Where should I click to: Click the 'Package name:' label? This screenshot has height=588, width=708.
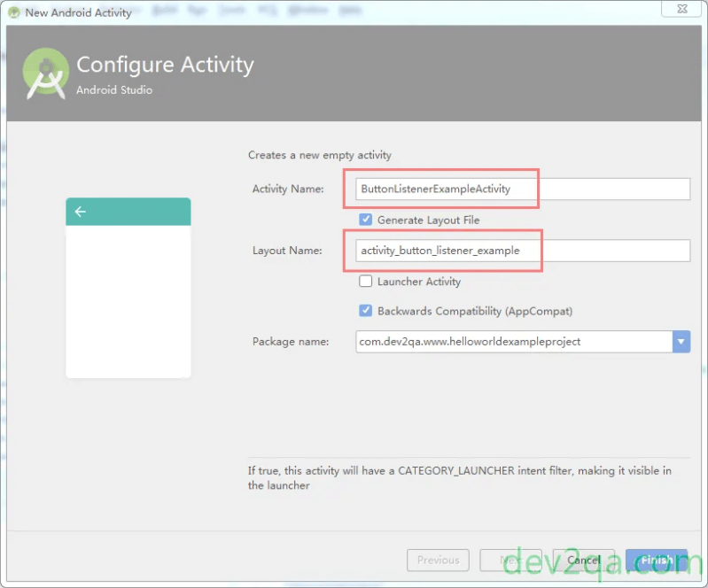pyautogui.click(x=291, y=342)
